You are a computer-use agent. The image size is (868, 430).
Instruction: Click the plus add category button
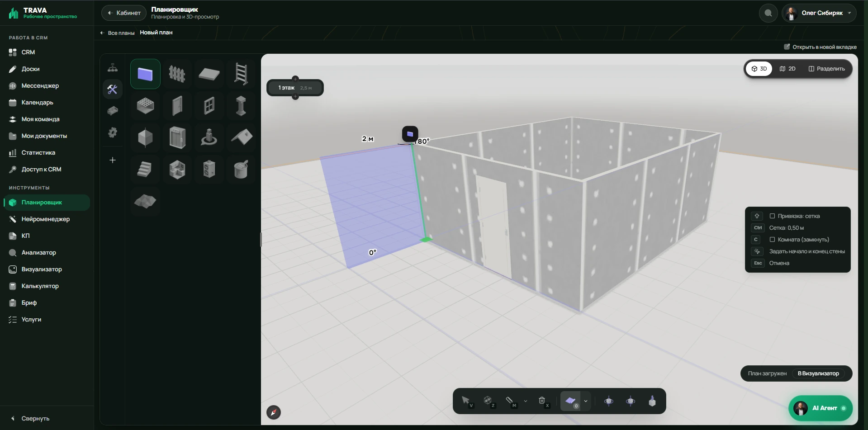pyautogui.click(x=113, y=160)
